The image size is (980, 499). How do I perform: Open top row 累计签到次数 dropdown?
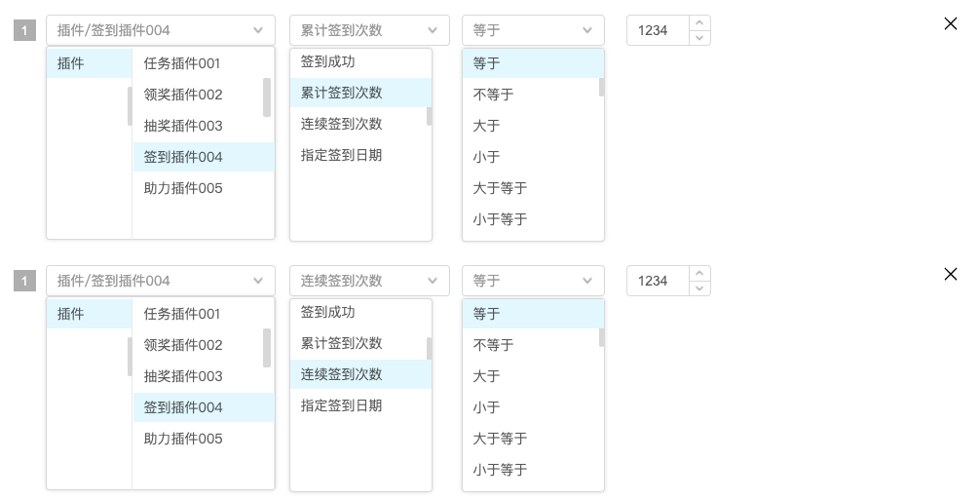[369, 30]
